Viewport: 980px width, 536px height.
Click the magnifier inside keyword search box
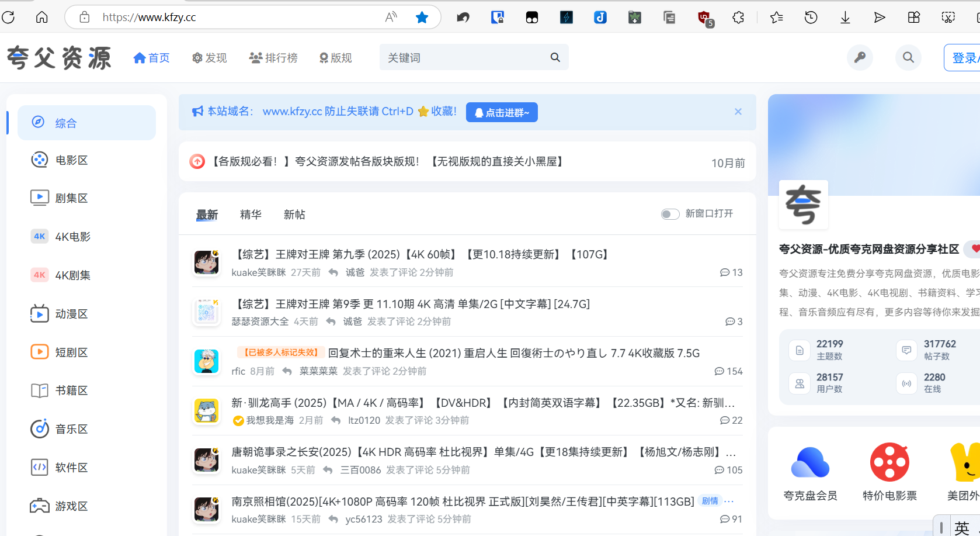(555, 57)
